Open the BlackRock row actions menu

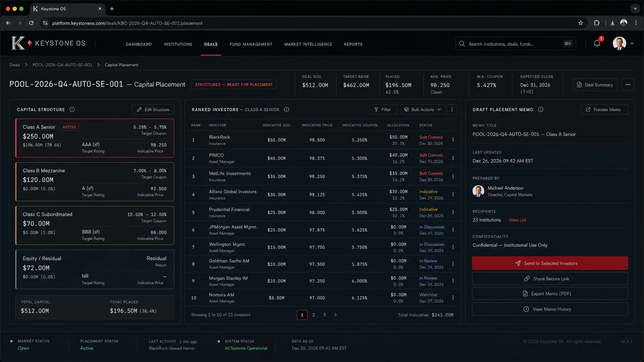pyautogui.click(x=453, y=140)
